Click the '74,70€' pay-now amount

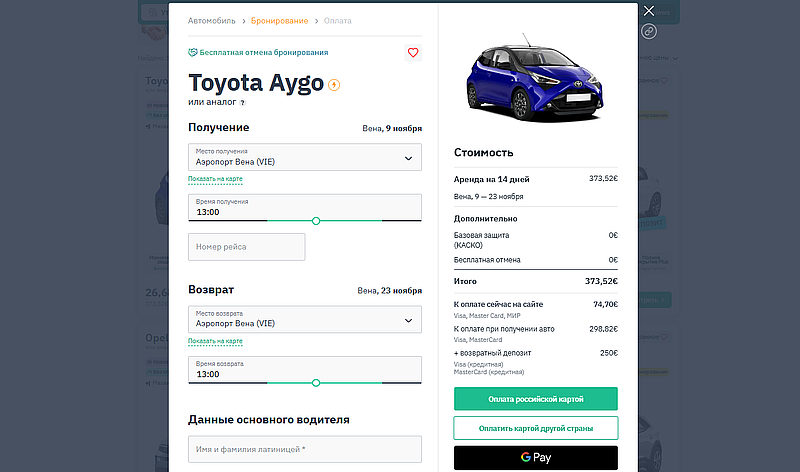(x=606, y=304)
